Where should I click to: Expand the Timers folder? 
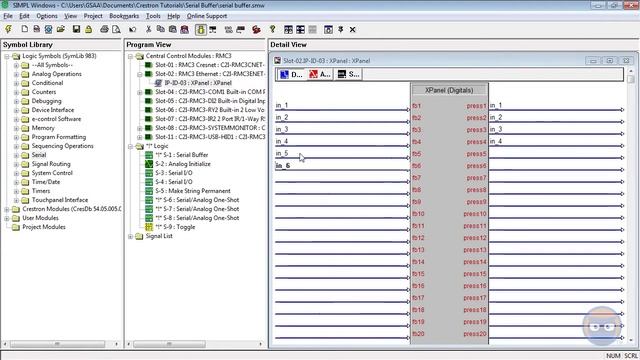16,191
